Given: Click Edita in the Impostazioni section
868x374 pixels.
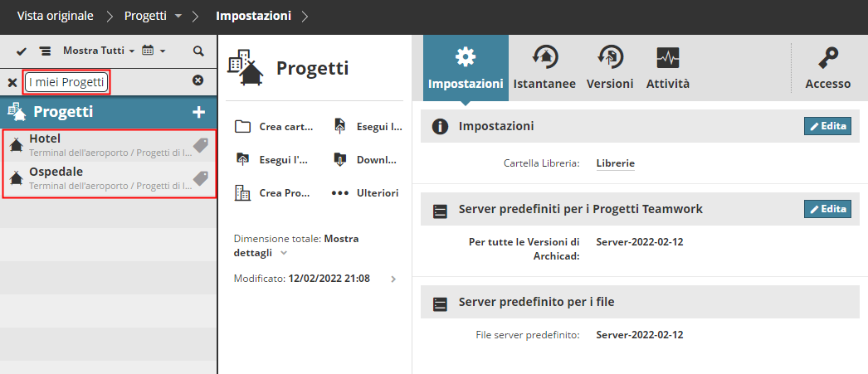Looking at the screenshot, I should coord(827,126).
